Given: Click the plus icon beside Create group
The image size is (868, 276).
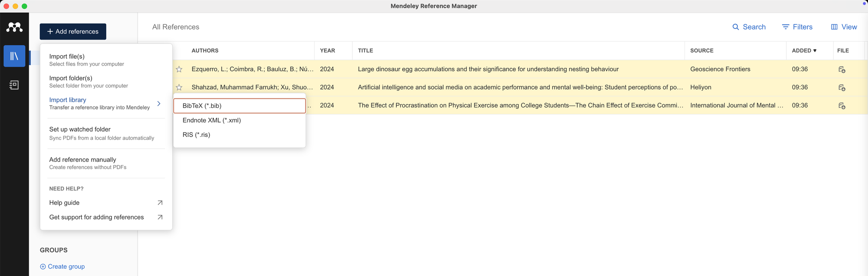Looking at the screenshot, I should (43, 266).
